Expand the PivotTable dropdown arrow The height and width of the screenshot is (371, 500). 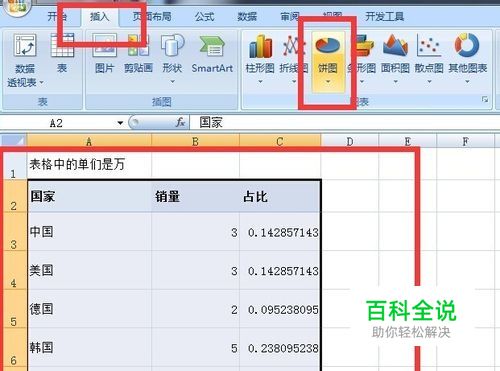[42, 82]
